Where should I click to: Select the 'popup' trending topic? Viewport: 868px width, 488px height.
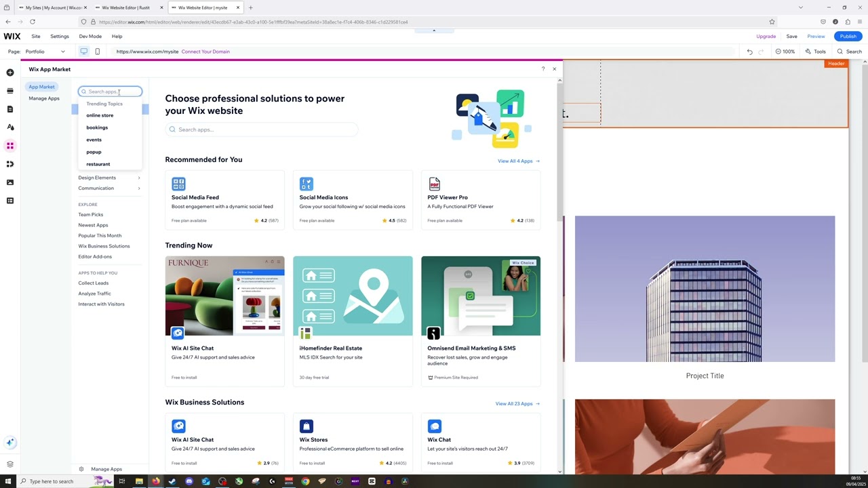click(94, 152)
